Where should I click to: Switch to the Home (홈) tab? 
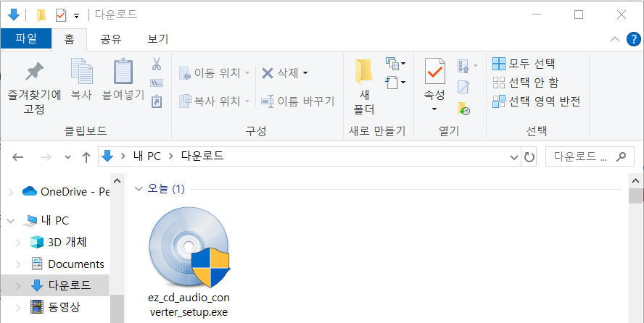tap(69, 39)
